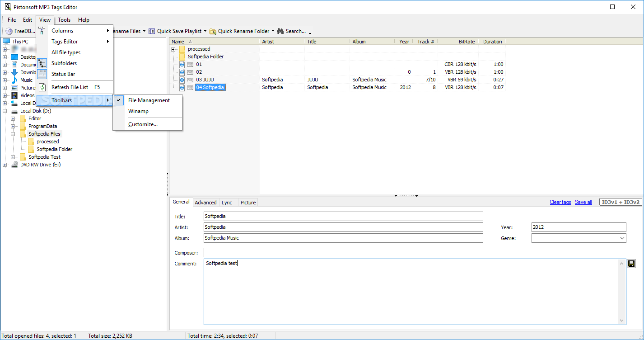Click the Clear tags link

click(x=560, y=202)
